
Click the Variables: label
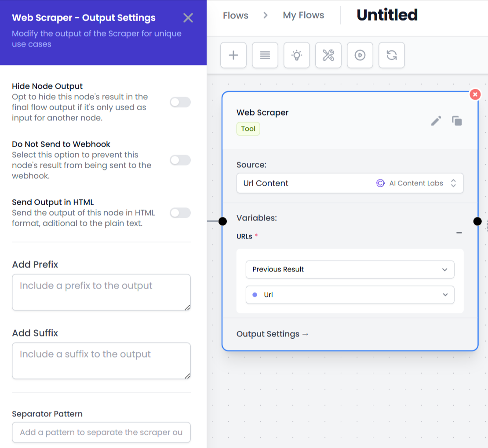257,218
